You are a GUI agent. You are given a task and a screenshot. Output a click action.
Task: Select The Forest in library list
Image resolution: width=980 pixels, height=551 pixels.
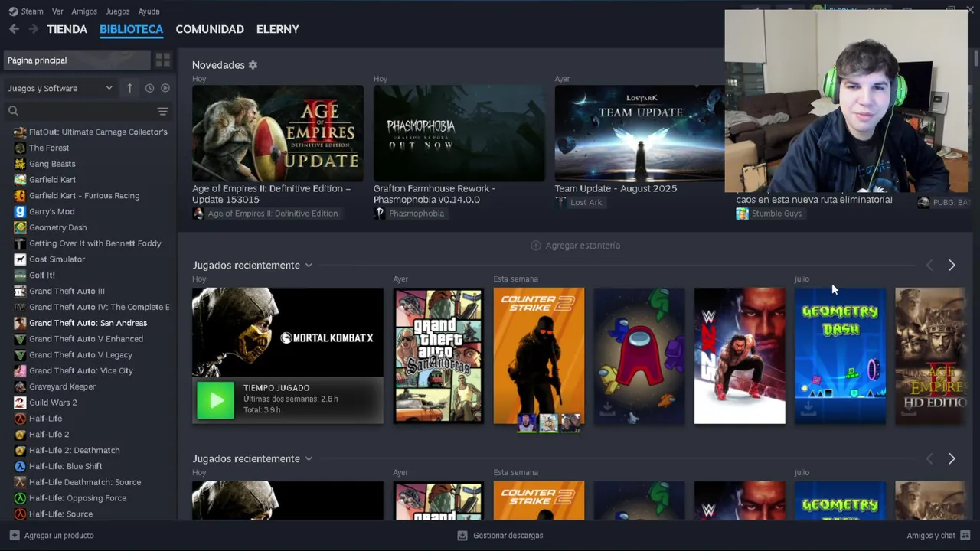click(x=49, y=148)
